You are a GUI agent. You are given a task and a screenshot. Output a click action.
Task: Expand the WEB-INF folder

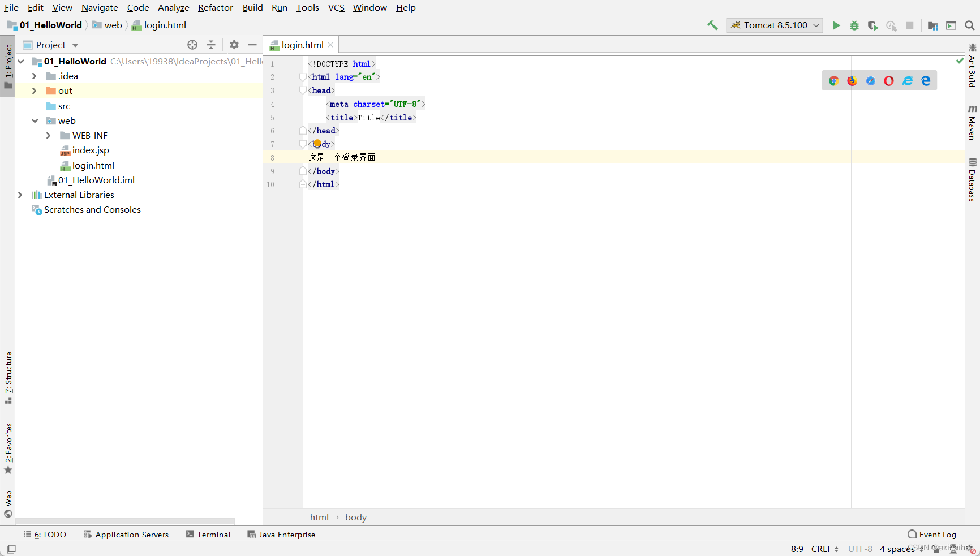(49, 135)
